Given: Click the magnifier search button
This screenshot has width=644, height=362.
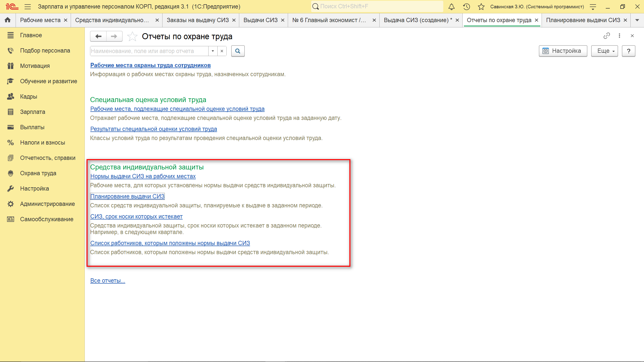Looking at the screenshot, I should [238, 51].
